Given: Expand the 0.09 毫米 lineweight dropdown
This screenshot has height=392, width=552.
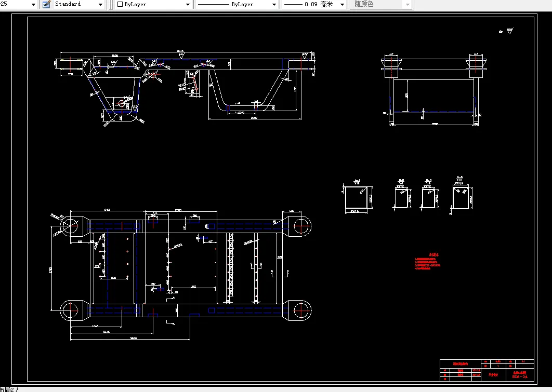Looking at the screenshot, I should click(342, 5).
